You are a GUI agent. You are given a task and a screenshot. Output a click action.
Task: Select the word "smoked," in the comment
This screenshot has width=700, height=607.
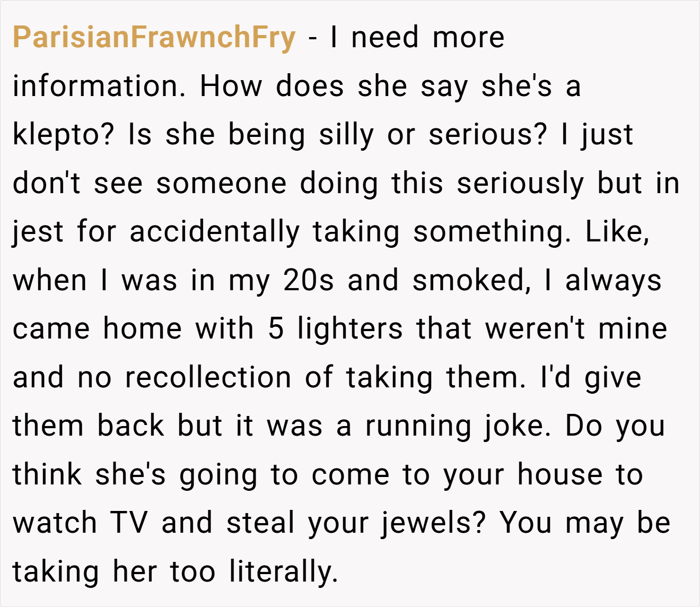[472, 280]
